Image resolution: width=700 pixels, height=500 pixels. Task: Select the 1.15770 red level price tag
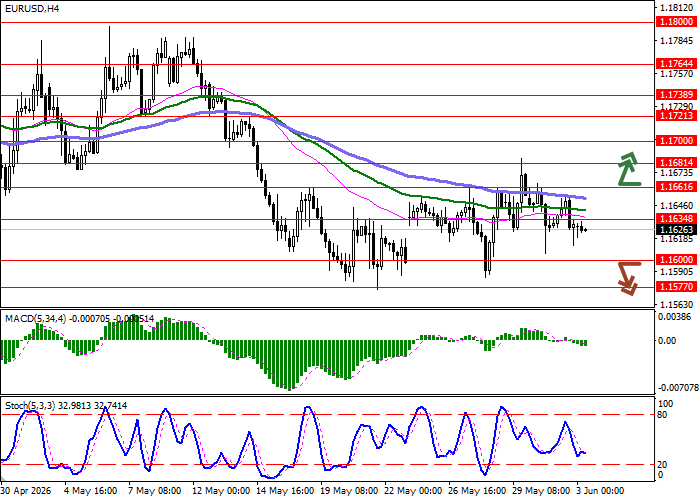pos(676,287)
